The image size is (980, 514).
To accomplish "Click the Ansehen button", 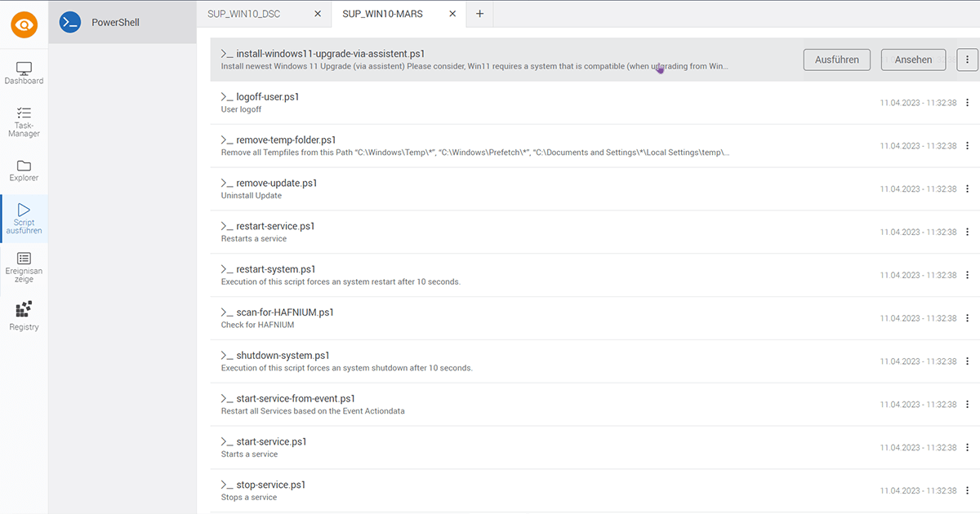I will click(x=913, y=60).
